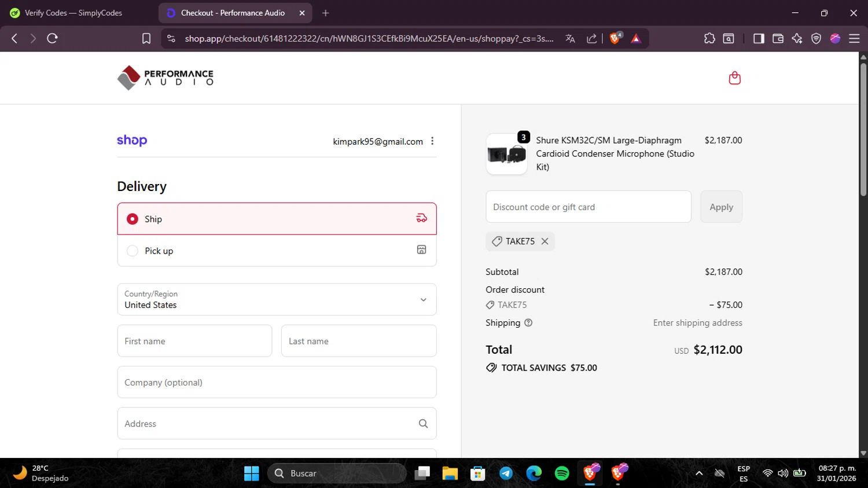Open the Windows Start menu
This screenshot has width=868, height=488.
click(x=252, y=474)
